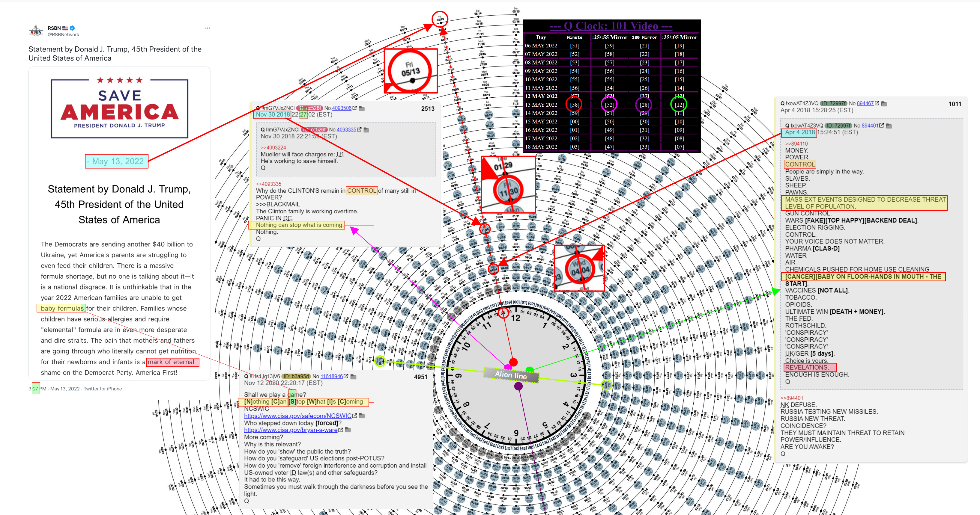Click the '06 MAY 2022' row label

(x=541, y=46)
